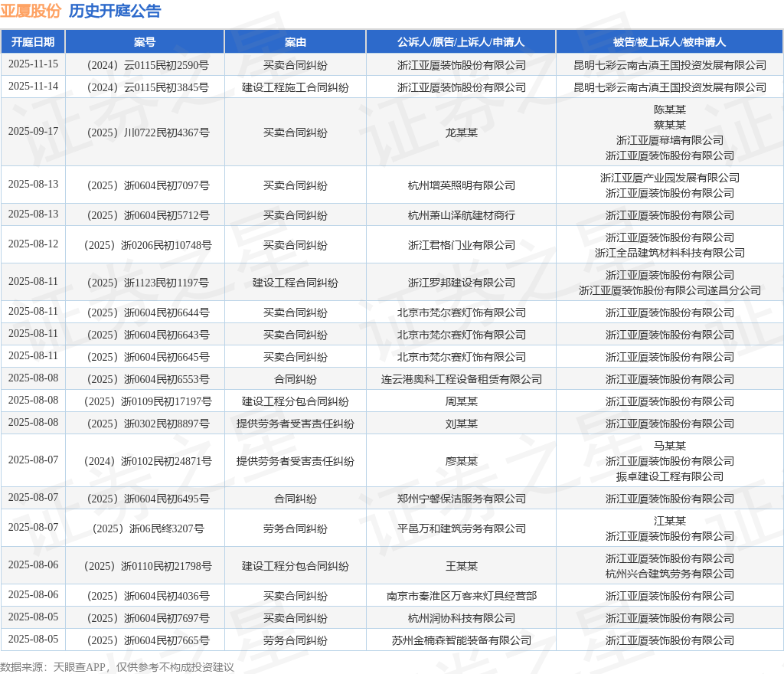Select case number (2024)云0115民初3845号
This screenshot has width=784, height=674.
point(145,87)
